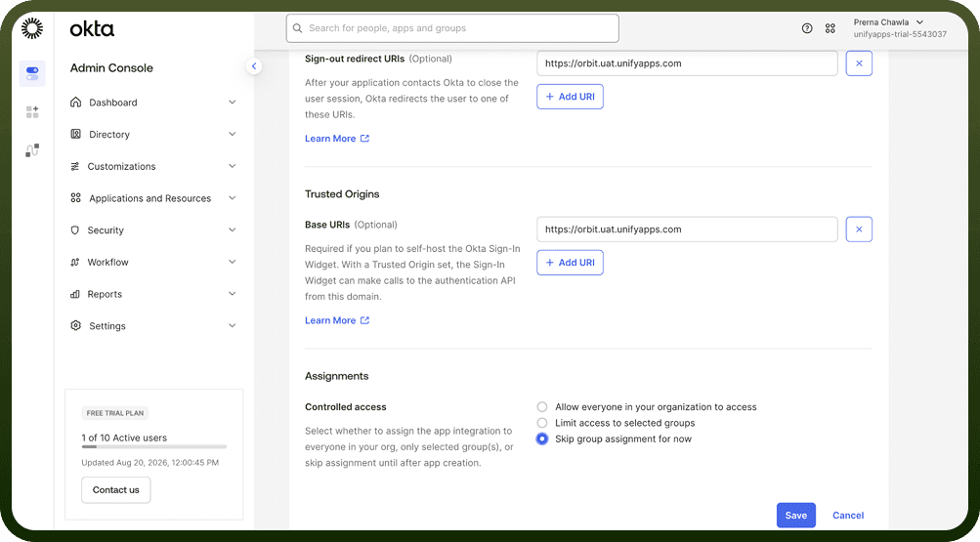Click the search for people, apps and groups field
The height and width of the screenshot is (542, 980).
(452, 28)
